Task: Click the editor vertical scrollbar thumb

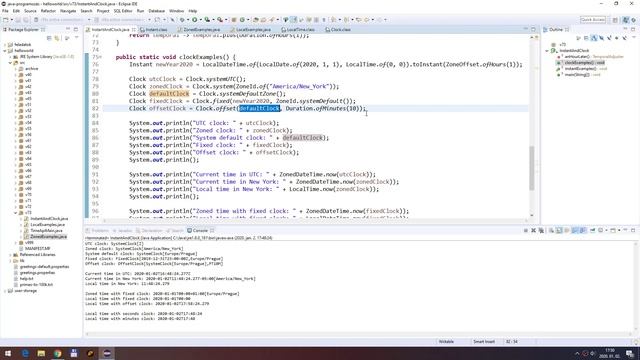Action: (532, 167)
